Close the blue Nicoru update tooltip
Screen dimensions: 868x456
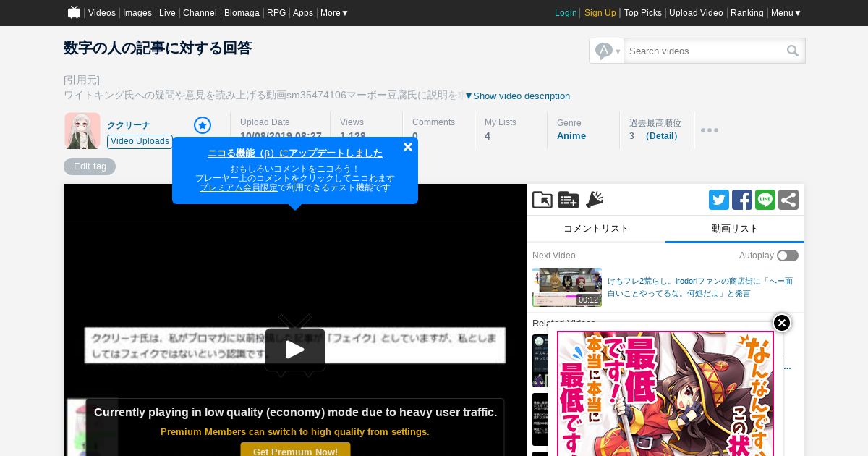click(x=408, y=147)
